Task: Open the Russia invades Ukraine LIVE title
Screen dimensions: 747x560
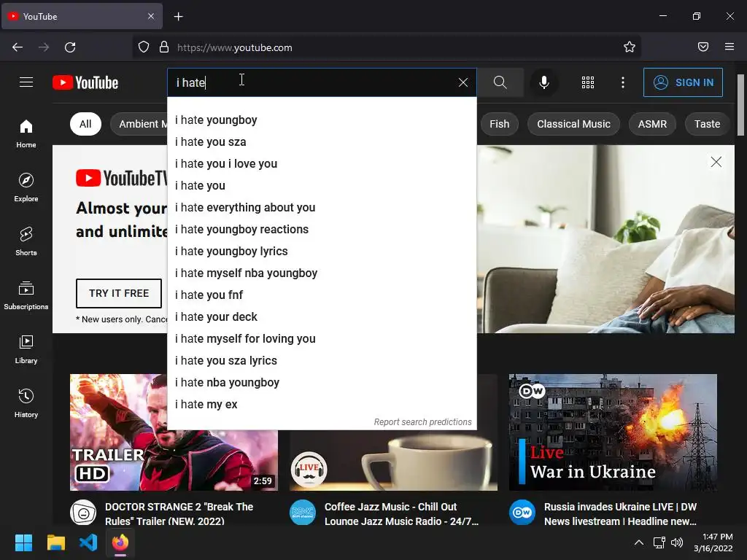Action: pyautogui.click(x=620, y=514)
